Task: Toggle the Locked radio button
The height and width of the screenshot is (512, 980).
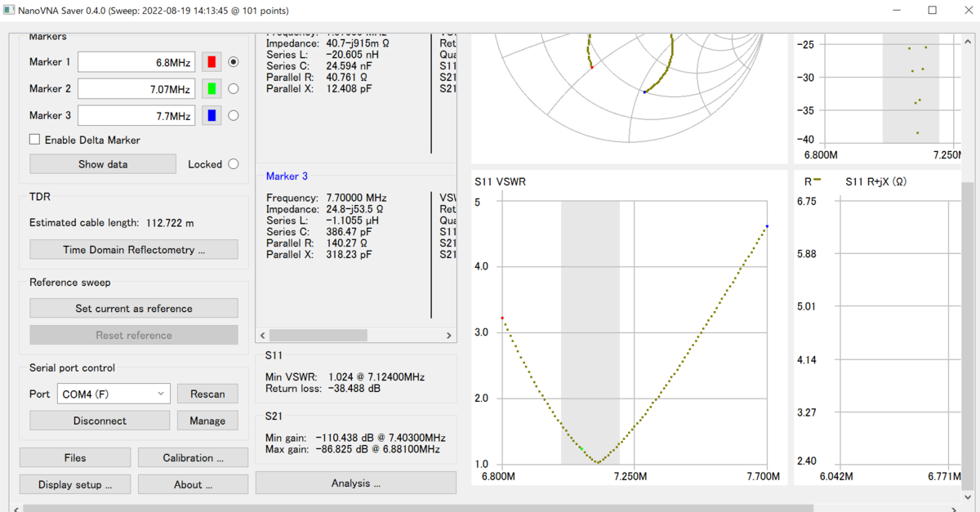Action: (234, 164)
